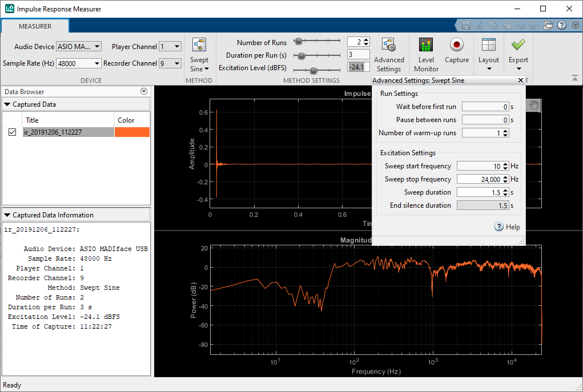Click the Export checkmark icon

pos(518,45)
